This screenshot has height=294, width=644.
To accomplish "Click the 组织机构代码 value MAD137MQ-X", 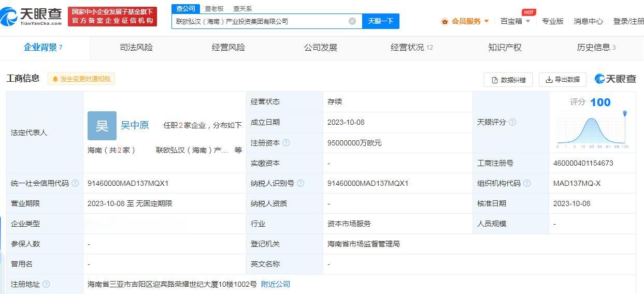I will point(577,183).
